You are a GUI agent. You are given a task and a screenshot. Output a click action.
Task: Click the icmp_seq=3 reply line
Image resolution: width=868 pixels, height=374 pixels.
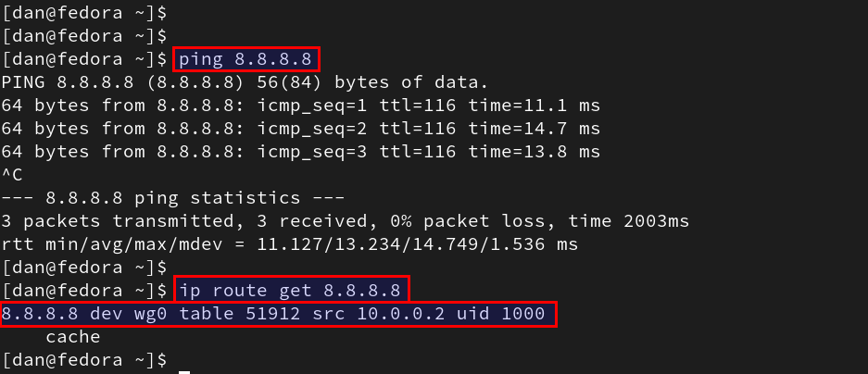(300, 152)
